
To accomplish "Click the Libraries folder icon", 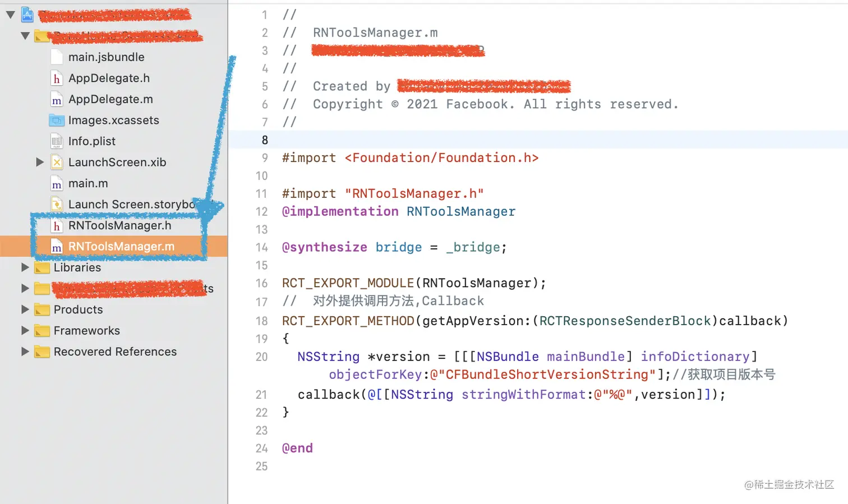I will coord(42,268).
